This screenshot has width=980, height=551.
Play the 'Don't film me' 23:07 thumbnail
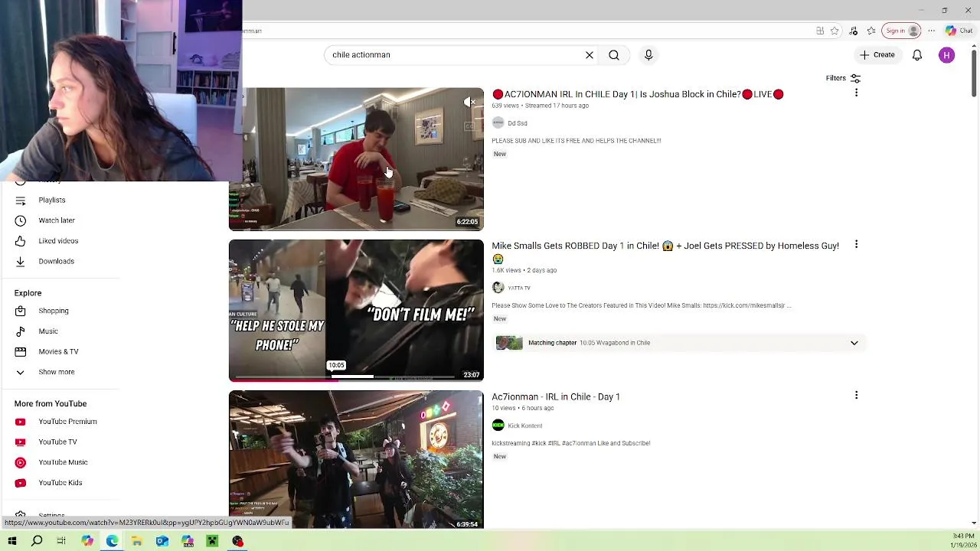point(356,311)
